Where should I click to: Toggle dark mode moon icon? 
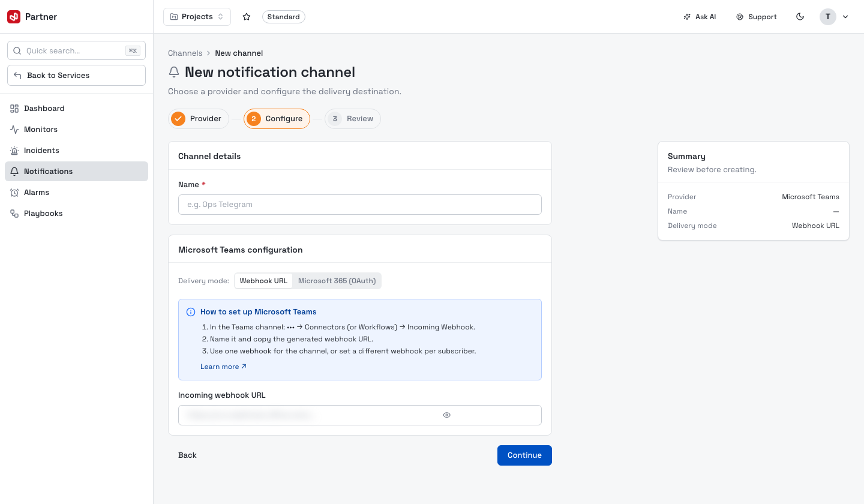[x=800, y=17]
